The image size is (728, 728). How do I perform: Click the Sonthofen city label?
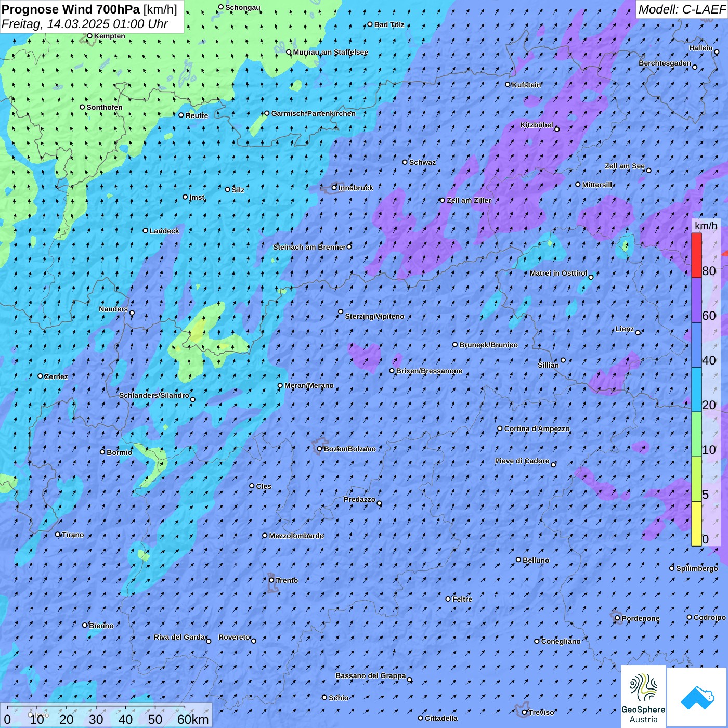tap(105, 107)
